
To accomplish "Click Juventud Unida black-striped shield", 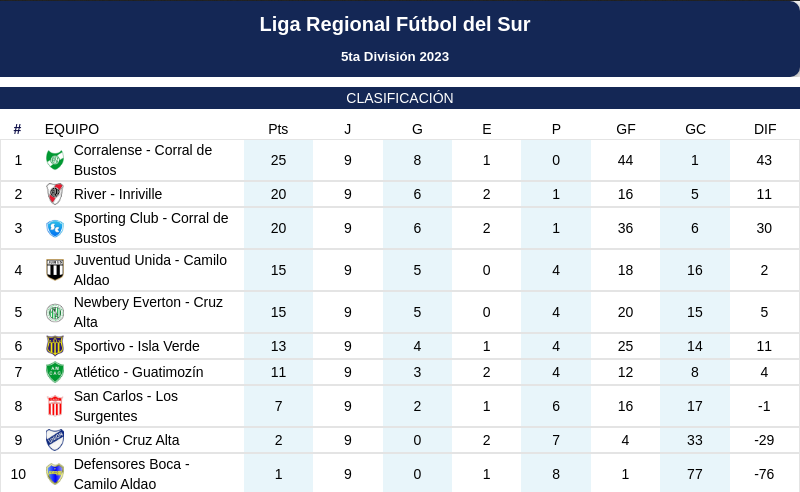I will click(55, 270).
